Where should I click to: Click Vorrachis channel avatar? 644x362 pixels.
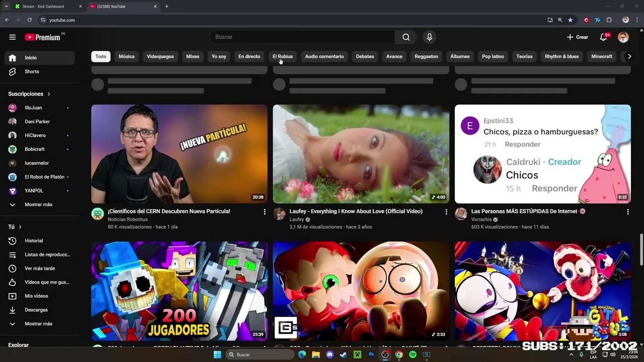tap(461, 214)
